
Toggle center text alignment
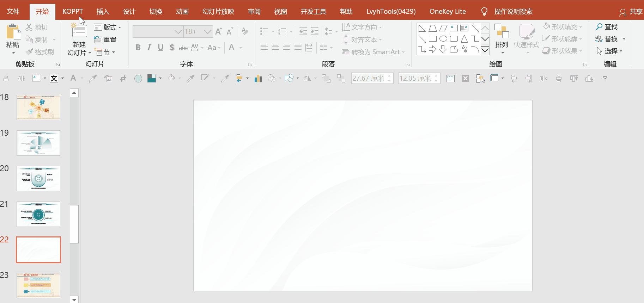[x=275, y=48]
